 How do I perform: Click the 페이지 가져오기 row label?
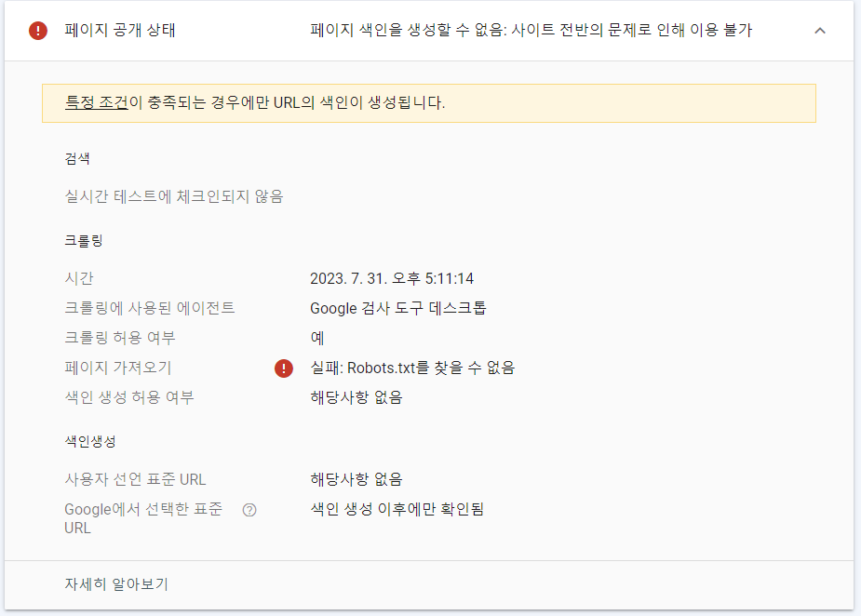pyautogui.click(x=118, y=368)
